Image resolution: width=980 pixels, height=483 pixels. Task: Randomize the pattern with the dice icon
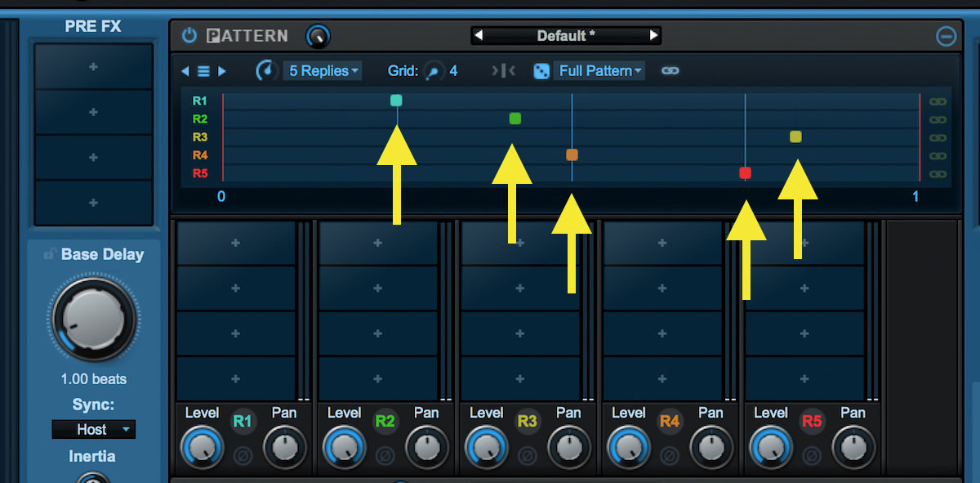pyautogui.click(x=541, y=71)
